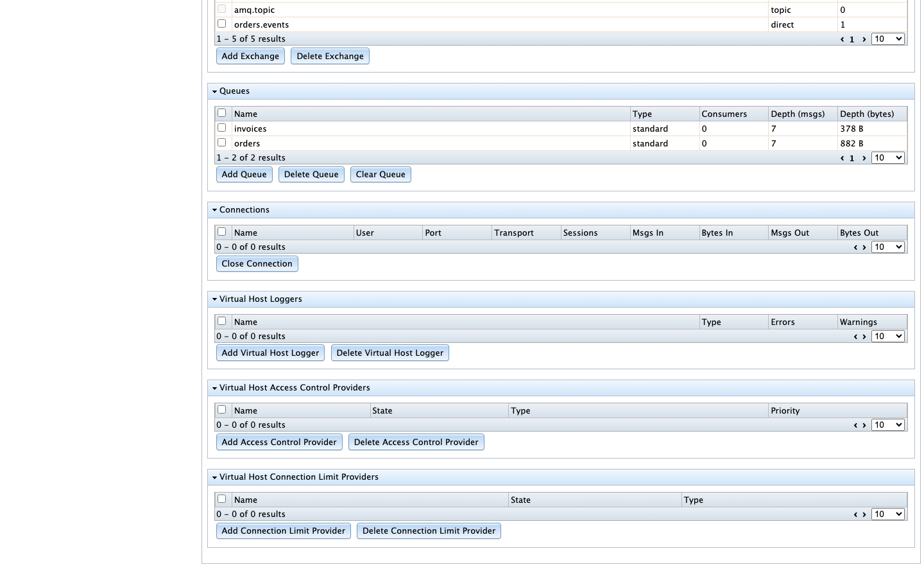Open page size dropdown for Access Control Providers

(888, 425)
